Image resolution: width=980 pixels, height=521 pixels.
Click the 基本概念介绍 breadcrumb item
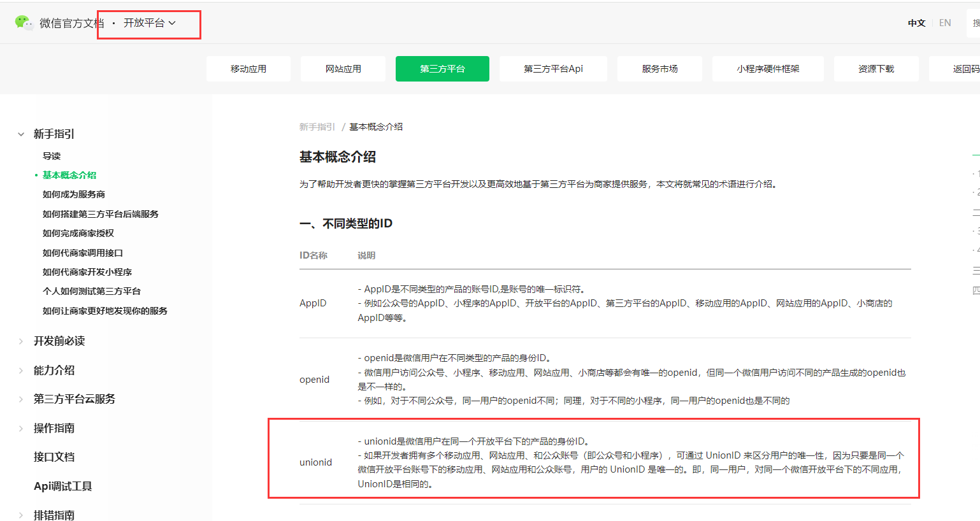pos(376,127)
